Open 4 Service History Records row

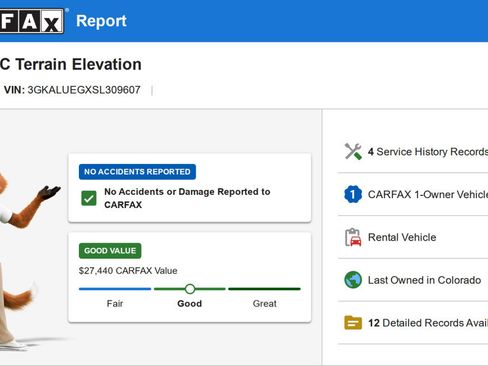coord(413,152)
